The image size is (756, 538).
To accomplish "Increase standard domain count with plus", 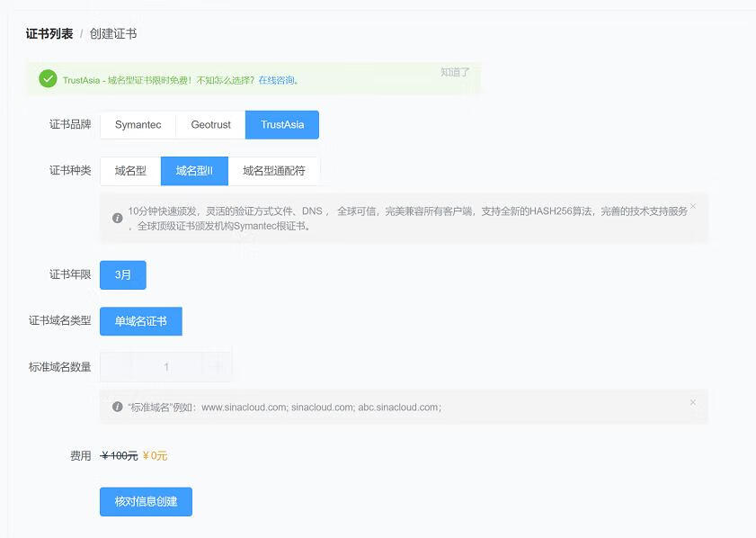I will [217, 366].
